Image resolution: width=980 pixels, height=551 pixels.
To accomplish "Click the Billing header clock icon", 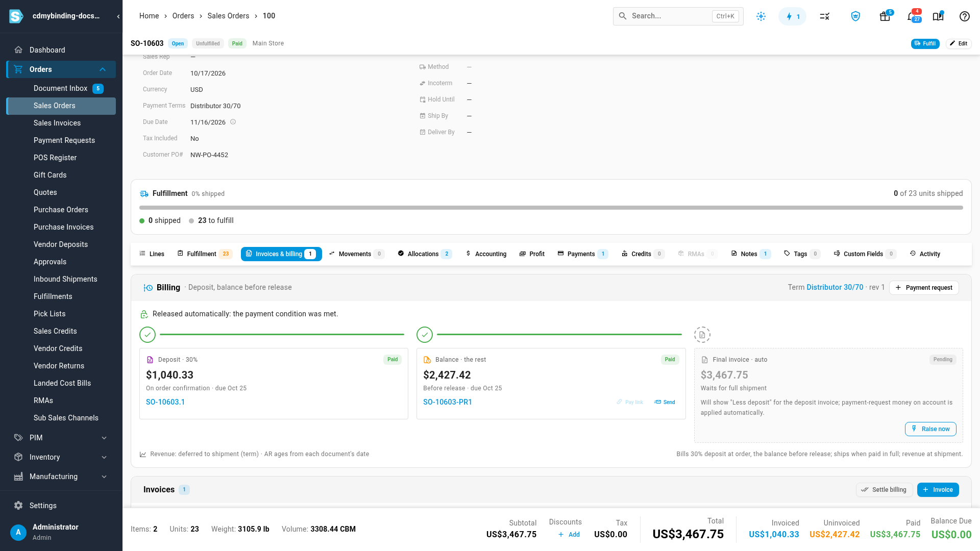I will tap(148, 288).
